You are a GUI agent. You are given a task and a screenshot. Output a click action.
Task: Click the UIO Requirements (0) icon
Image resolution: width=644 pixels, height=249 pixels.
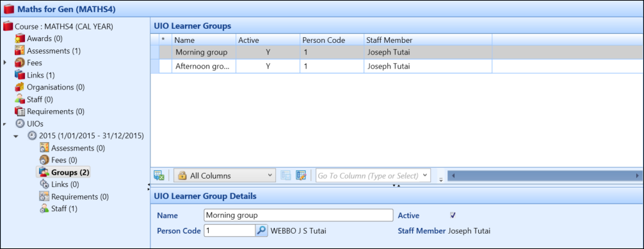coord(44,197)
